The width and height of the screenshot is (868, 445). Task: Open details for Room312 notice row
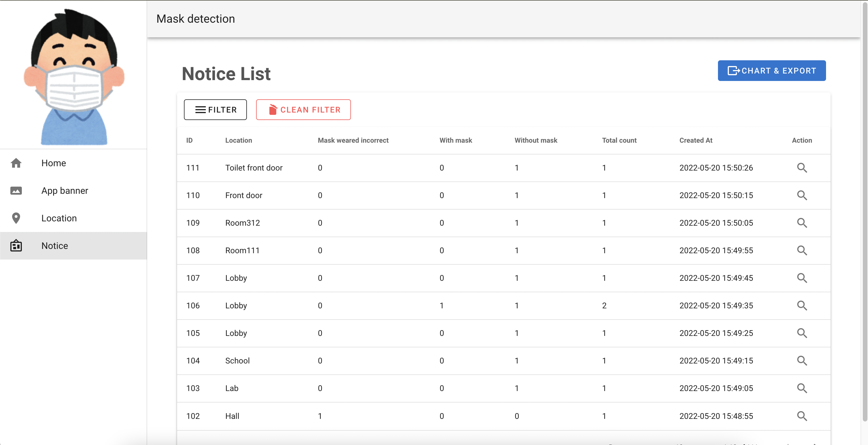(x=802, y=223)
